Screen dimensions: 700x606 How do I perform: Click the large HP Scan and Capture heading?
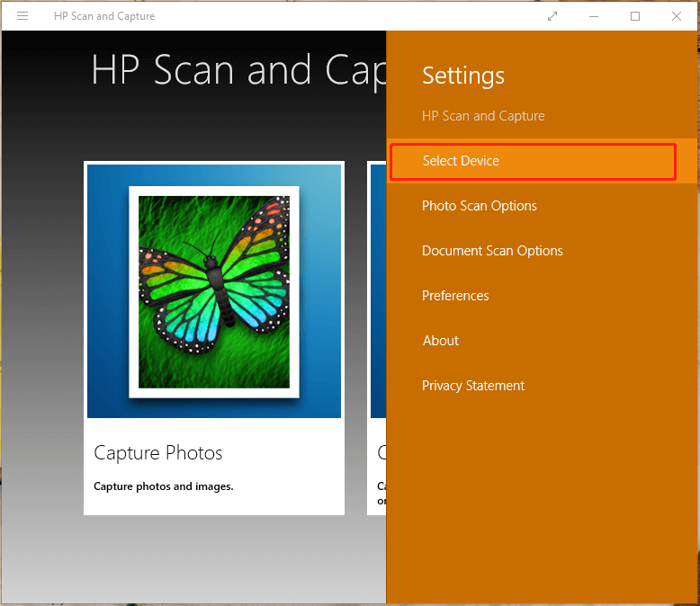coord(238,70)
